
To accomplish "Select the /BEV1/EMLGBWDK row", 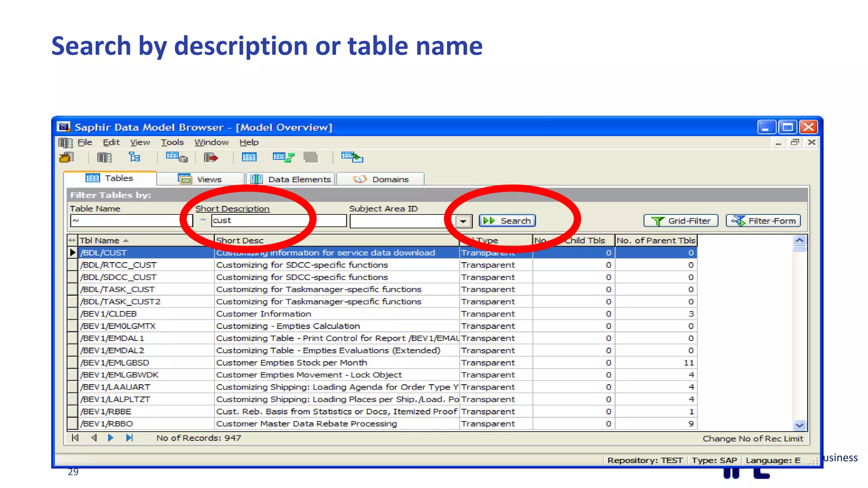I will [x=382, y=375].
